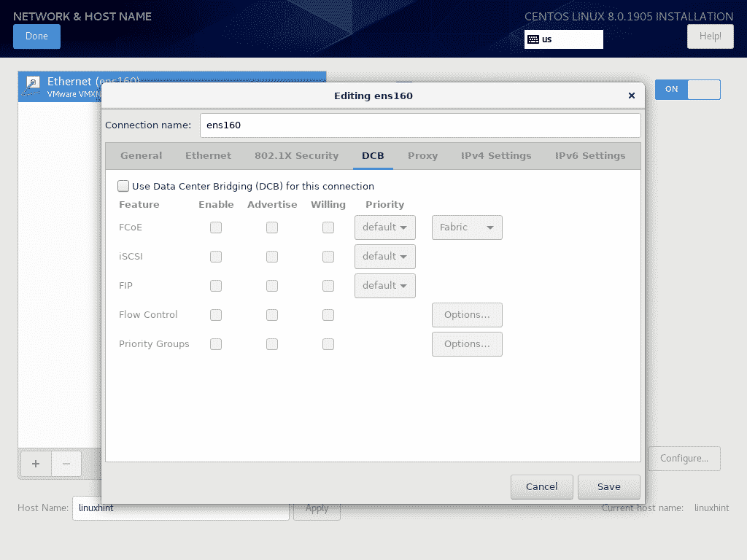Screen dimensions: 747x560
Task: Switch to the General tab
Action: click(x=142, y=156)
